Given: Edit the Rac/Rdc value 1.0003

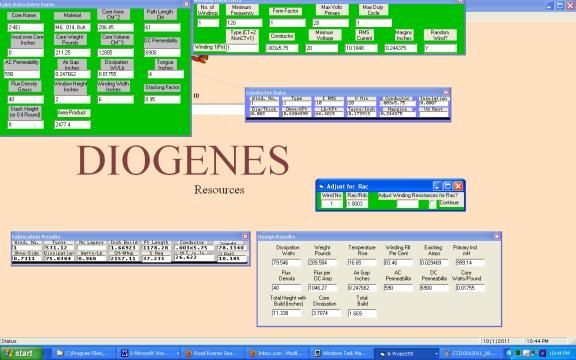Looking at the screenshot, I should (357, 204).
